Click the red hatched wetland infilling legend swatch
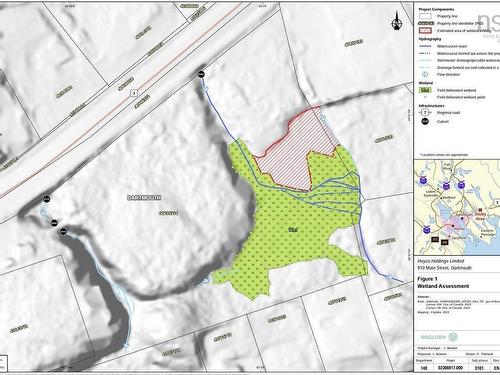The height and width of the screenshot is (375, 500). (425, 31)
